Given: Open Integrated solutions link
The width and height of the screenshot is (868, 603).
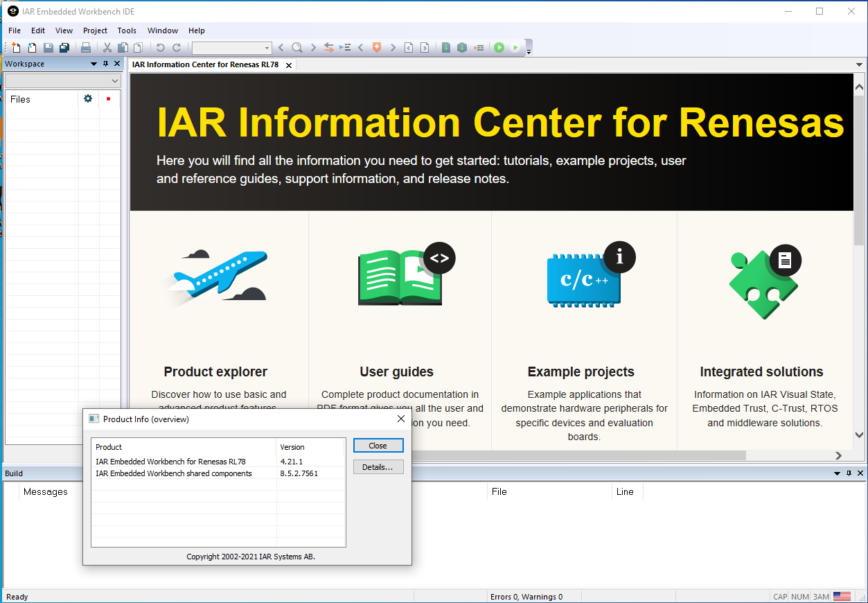Looking at the screenshot, I should [761, 372].
